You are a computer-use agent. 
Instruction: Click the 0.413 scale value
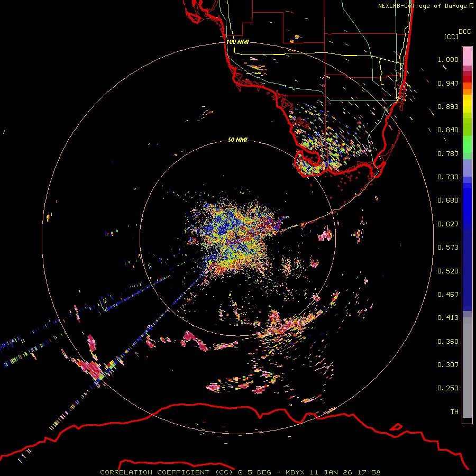click(x=448, y=318)
